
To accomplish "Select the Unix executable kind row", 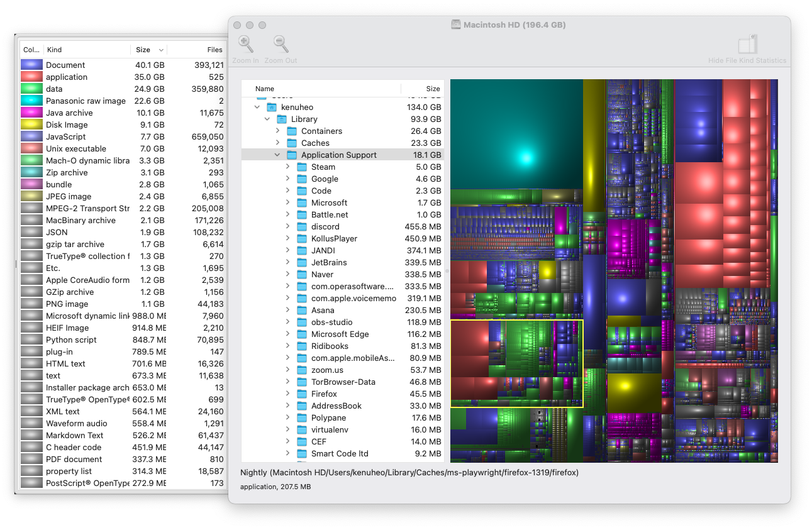I will click(123, 148).
